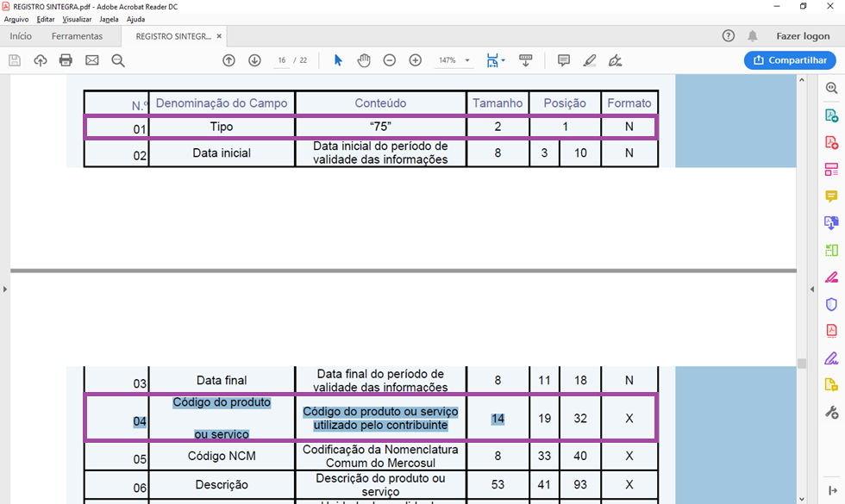Click the bottom collapse sidebar arrow icon
Screen dimensions: 845x504
(832, 490)
